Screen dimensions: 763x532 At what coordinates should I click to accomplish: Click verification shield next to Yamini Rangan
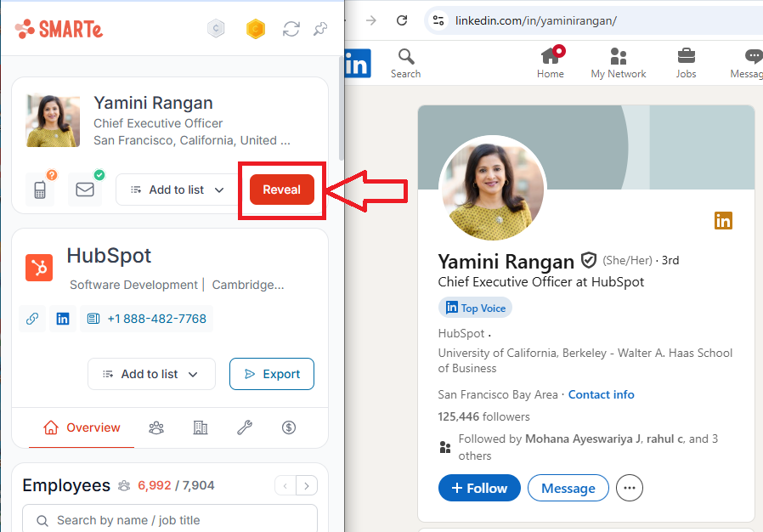(x=589, y=260)
